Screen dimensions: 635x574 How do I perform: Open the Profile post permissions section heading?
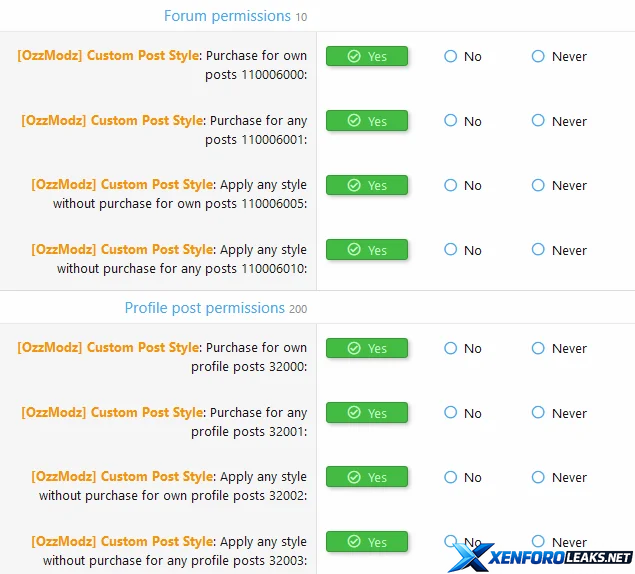click(x=216, y=308)
